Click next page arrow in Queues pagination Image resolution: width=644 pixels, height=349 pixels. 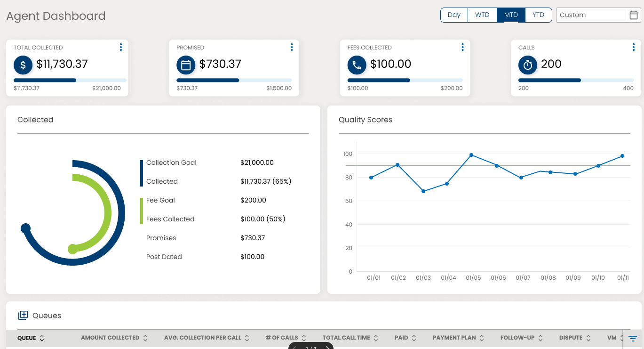[x=327, y=347]
